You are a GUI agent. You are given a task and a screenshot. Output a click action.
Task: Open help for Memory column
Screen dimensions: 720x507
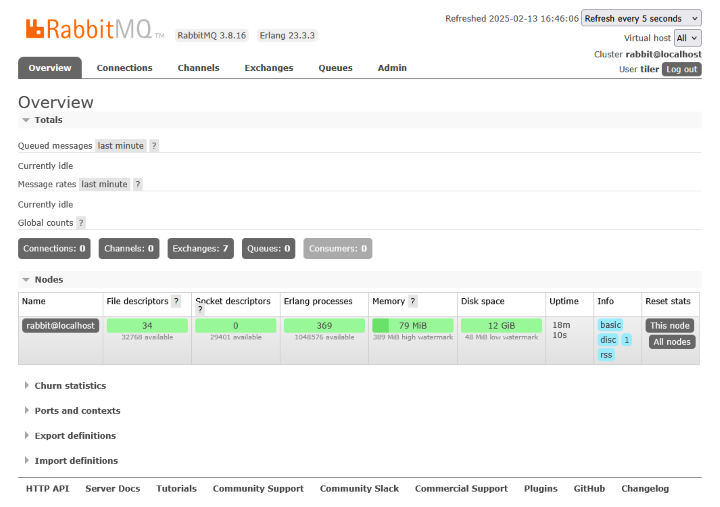pos(413,301)
